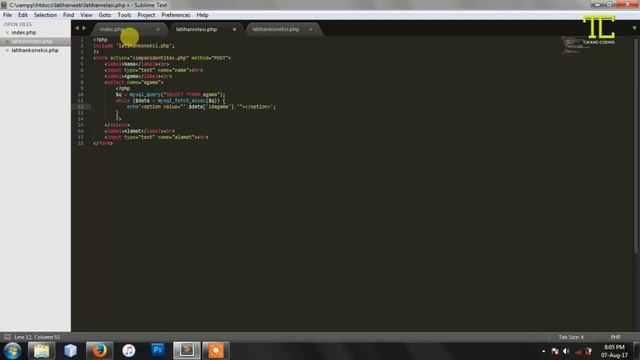Click the panel switcher icon in status bar
Screen dimensions: 640x360
coord(7,337)
